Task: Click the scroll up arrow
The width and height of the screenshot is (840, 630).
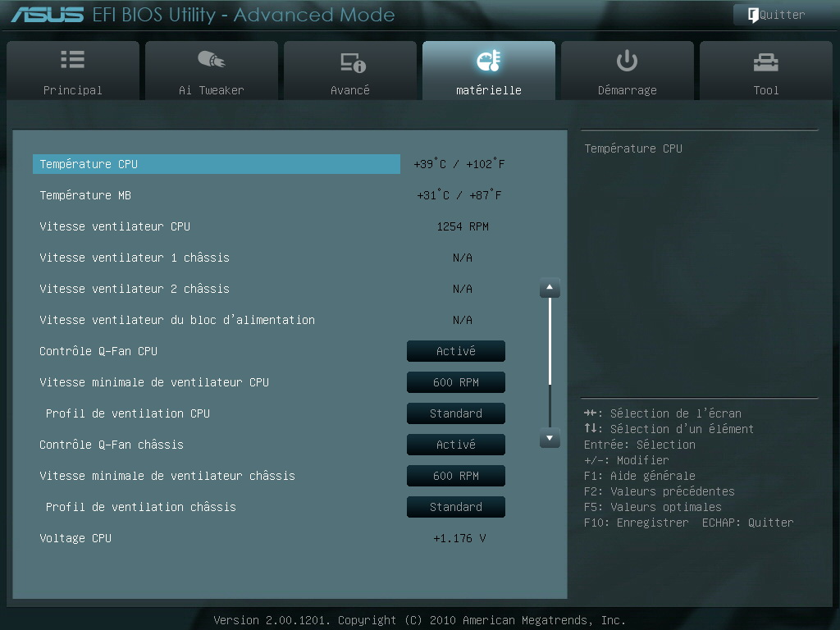Action: (550, 288)
